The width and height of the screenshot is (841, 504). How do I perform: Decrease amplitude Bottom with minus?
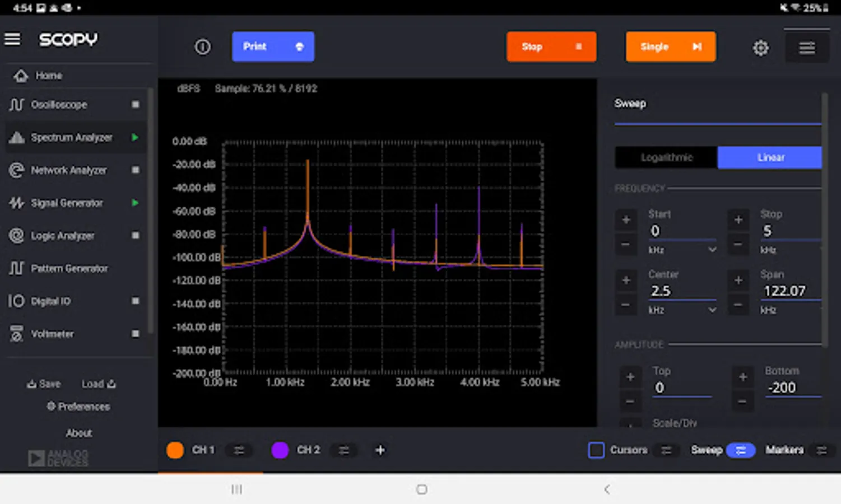[x=742, y=402]
